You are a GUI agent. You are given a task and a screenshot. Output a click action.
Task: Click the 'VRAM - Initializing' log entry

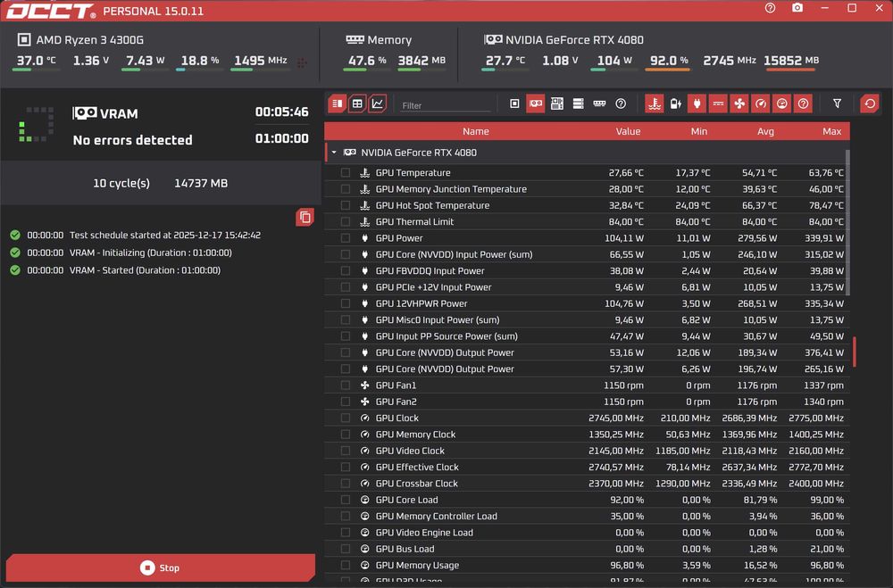click(150, 253)
